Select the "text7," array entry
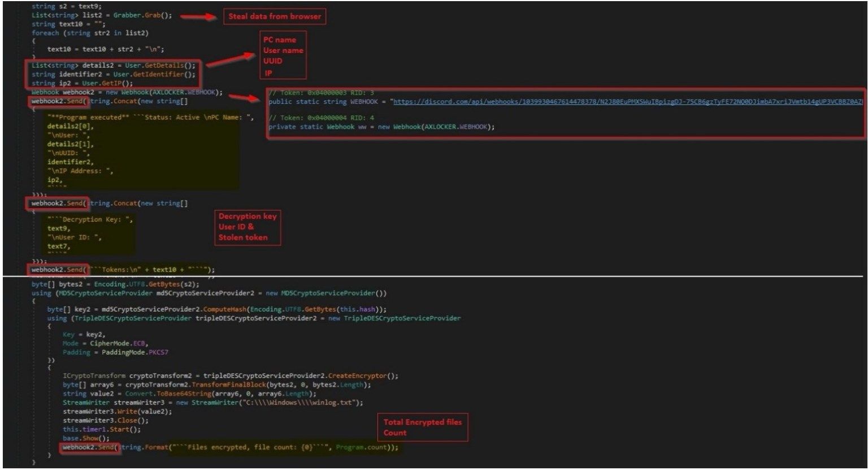Screen dimensions: 868x470 (59, 246)
